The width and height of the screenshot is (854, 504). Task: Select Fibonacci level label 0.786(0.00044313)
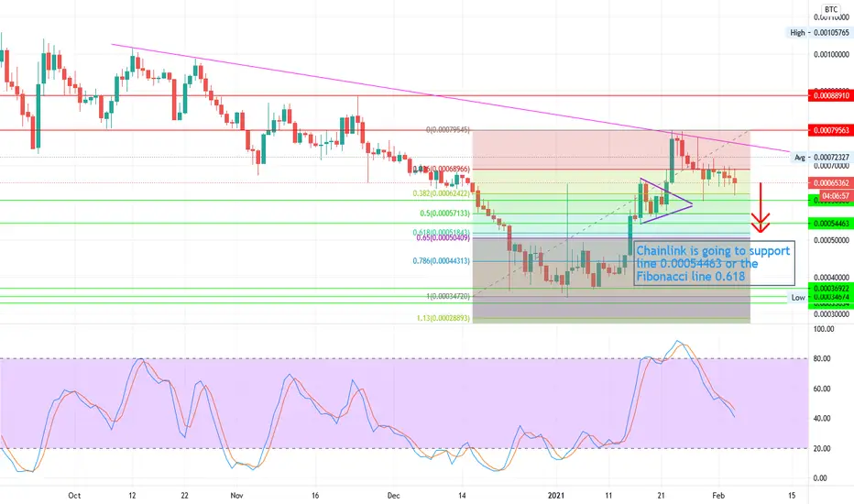pyautogui.click(x=441, y=261)
